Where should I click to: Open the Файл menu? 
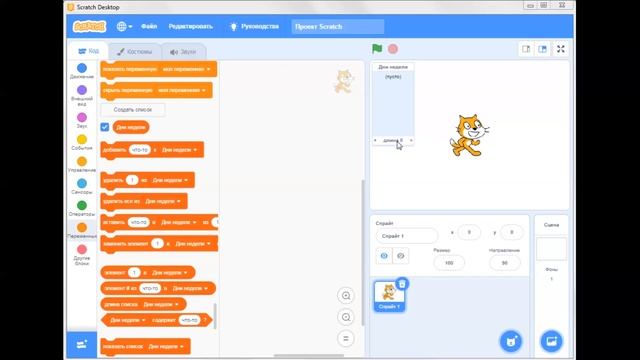[x=149, y=26]
